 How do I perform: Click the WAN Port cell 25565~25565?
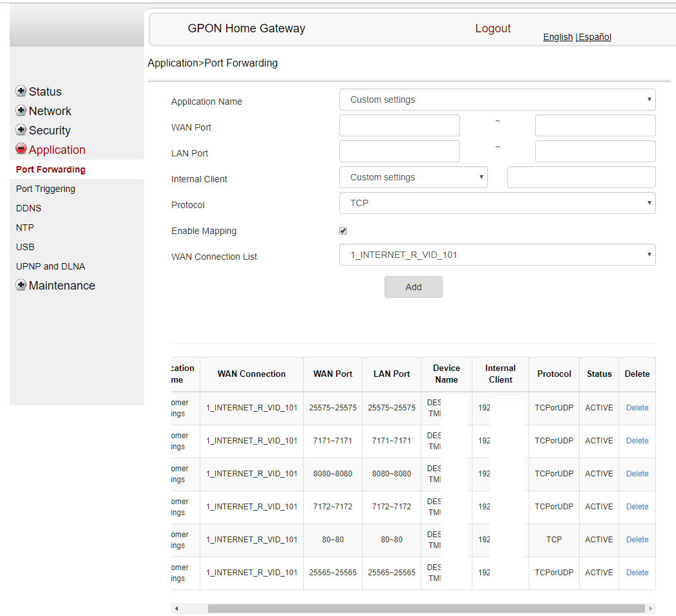tap(333, 573)
